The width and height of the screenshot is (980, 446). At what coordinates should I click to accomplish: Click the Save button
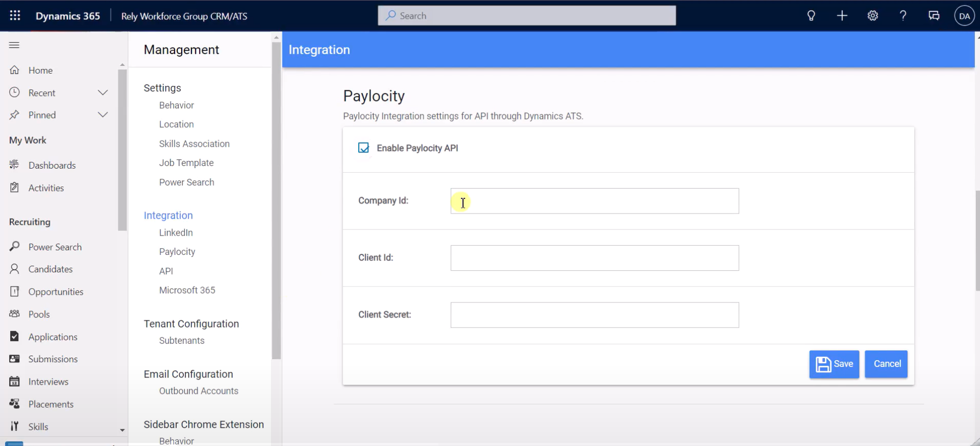tap(834, 364)
